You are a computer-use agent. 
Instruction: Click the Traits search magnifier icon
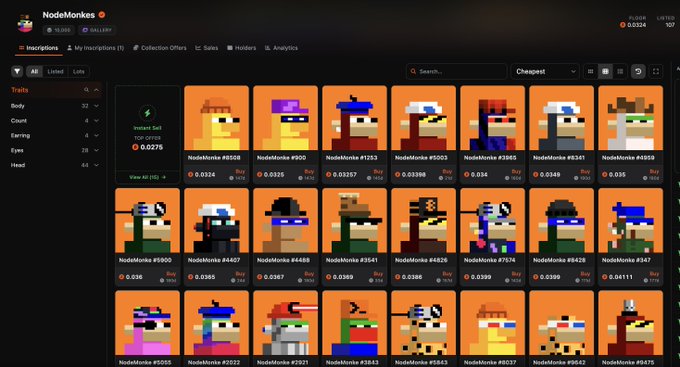[86, 90]
